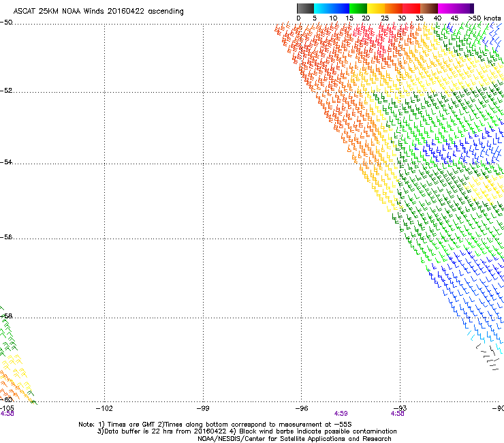Select the yellow 20–25 knots color bar segment

click(376, 8)
